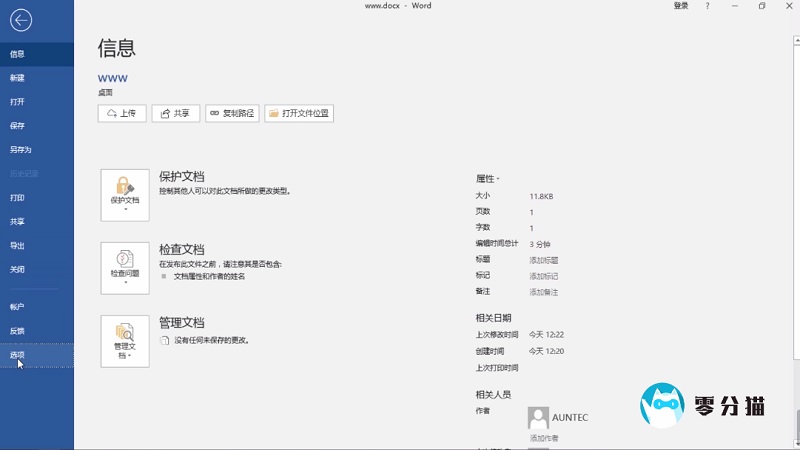Select 新建 (New) in the sidebar
Image resolution: width=800 pixels, height=450 pixels.
click(18, 78)
